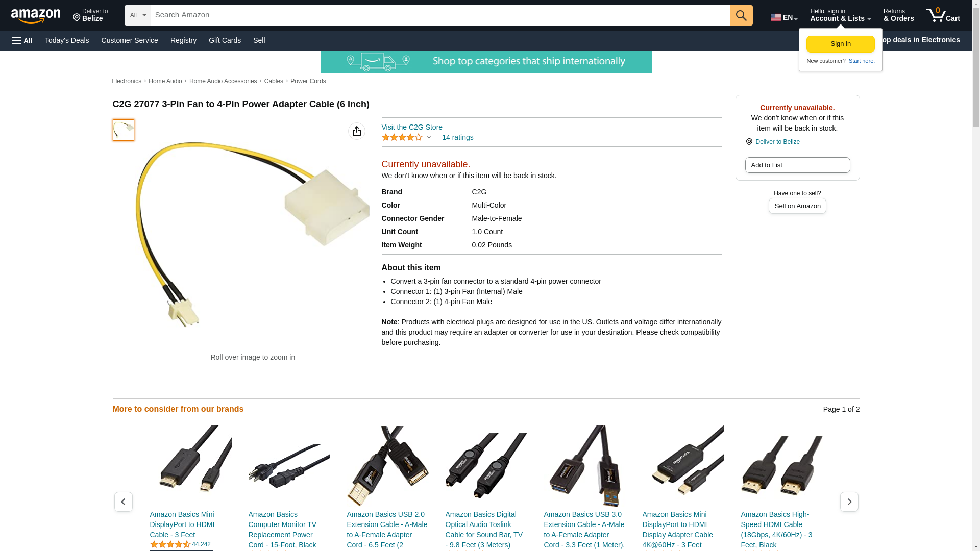This screenshot has height=551, width=980.
Task: Open the shopping cart icon
Action: [943, 15]
